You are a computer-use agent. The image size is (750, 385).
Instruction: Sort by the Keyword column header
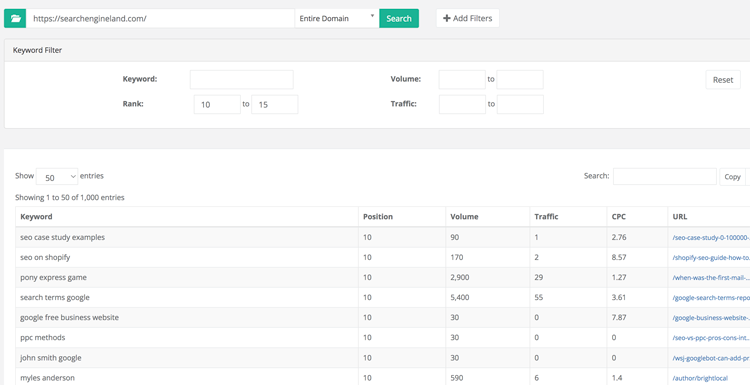(x=187, y=217)
